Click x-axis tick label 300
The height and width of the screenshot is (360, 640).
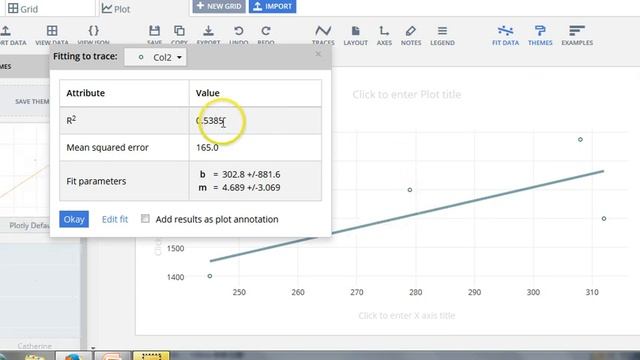(x=533, y=292)
